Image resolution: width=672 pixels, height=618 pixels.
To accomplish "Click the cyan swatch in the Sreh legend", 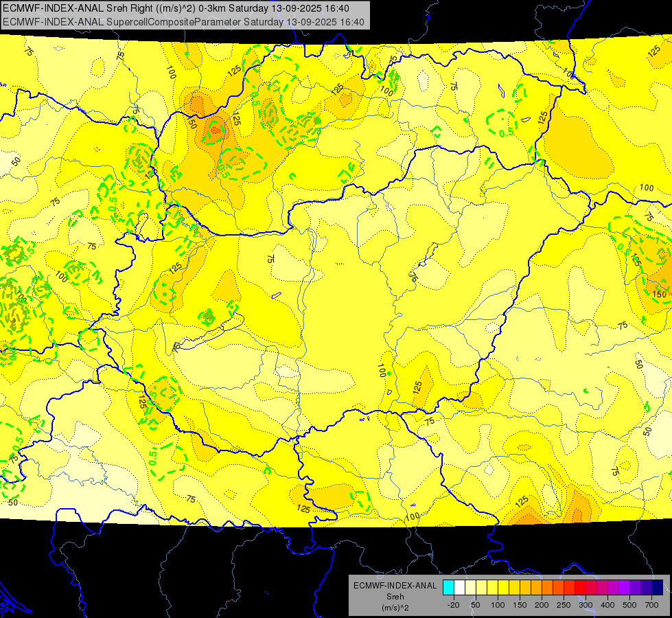I will click(448, 587).
